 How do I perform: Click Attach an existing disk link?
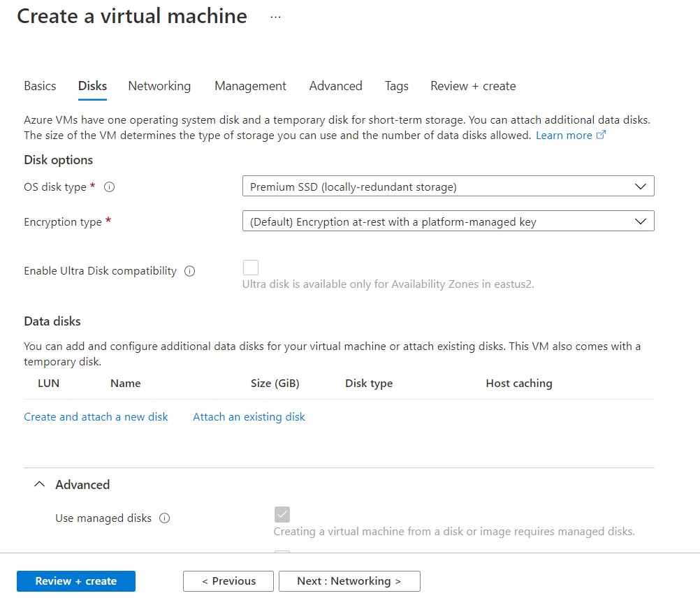tap(249, 416)
